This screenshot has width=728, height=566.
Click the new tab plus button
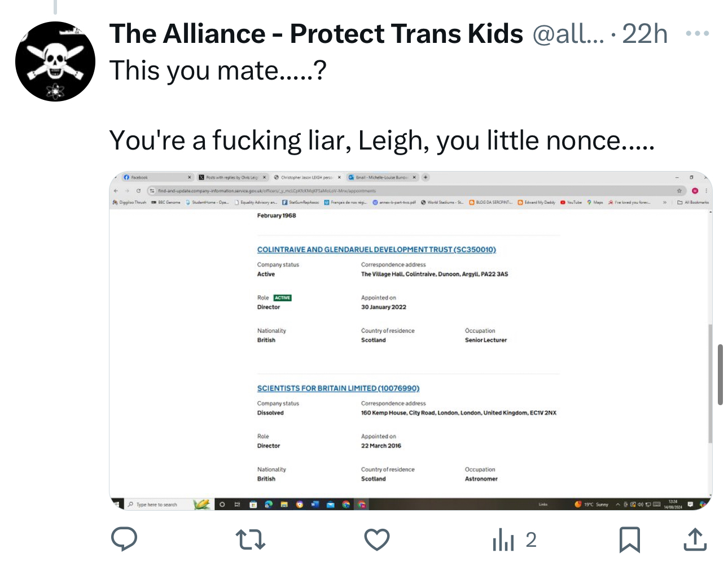click(x=426, y=177)
